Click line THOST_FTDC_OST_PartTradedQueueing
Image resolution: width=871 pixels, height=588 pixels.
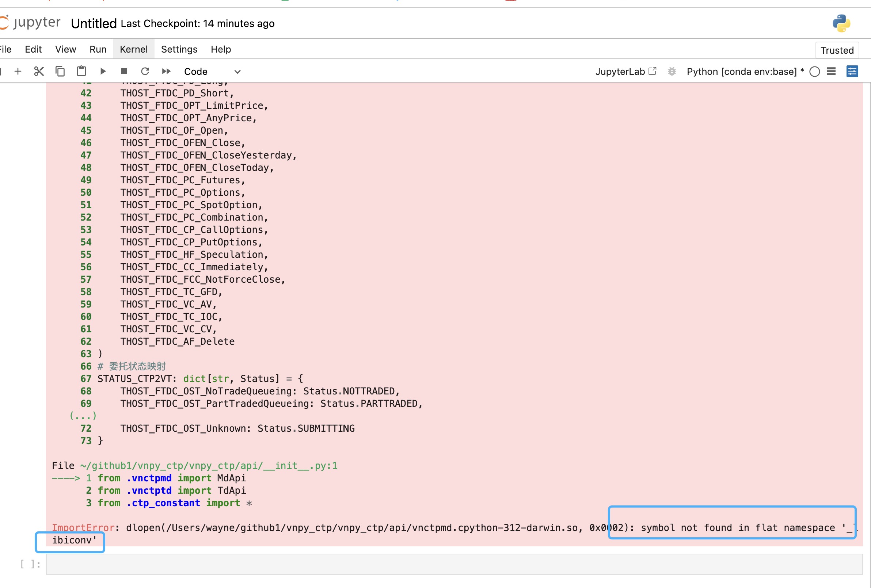click(271, 404)
